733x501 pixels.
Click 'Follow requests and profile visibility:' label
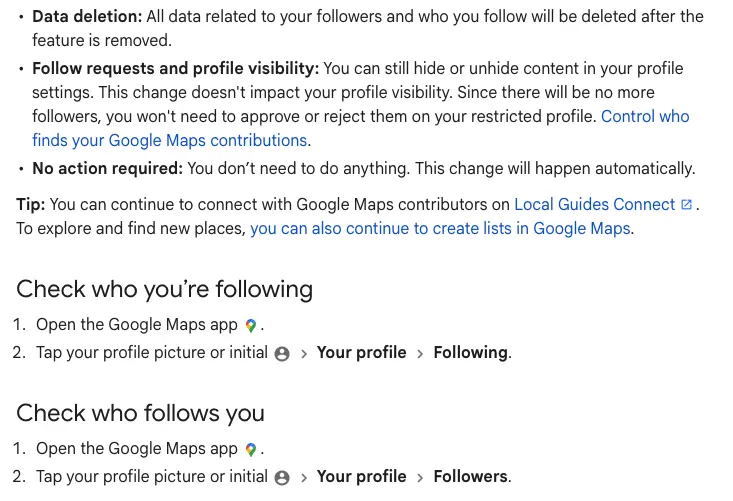(175, 68)
